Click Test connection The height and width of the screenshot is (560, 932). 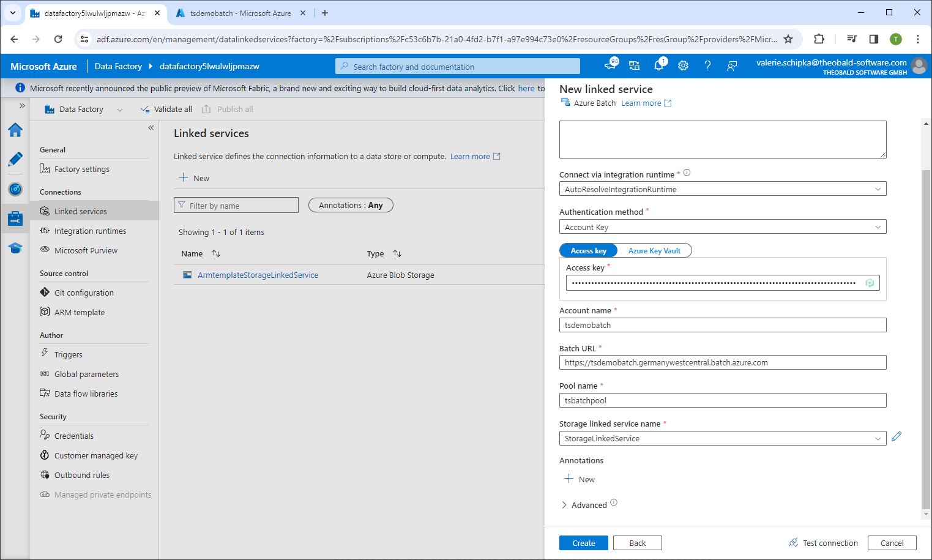pyautogui.click(x=823, y=543)
